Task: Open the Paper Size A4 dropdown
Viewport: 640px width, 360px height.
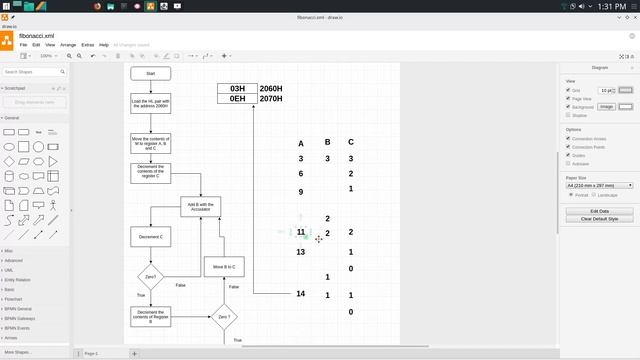Action: click(x=599, y=185)
